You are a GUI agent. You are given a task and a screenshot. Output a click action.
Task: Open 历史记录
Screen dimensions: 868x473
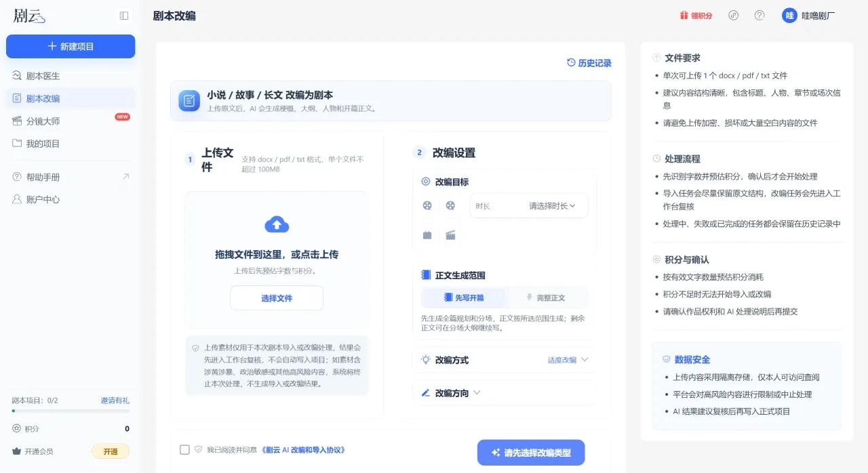tap(589, 63)
